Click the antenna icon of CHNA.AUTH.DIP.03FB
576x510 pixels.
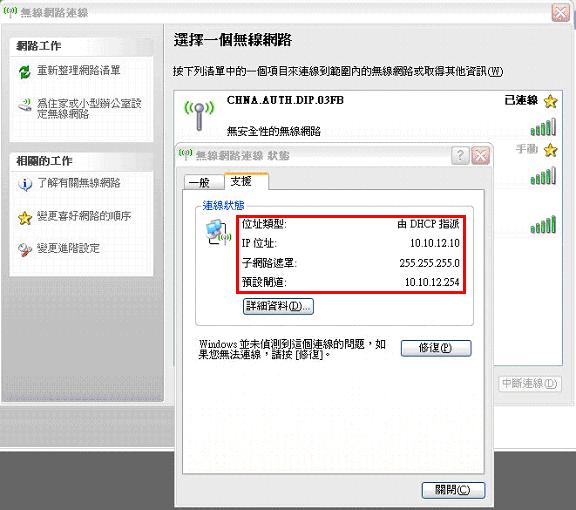pyautogui.click(x=199, y=116)
